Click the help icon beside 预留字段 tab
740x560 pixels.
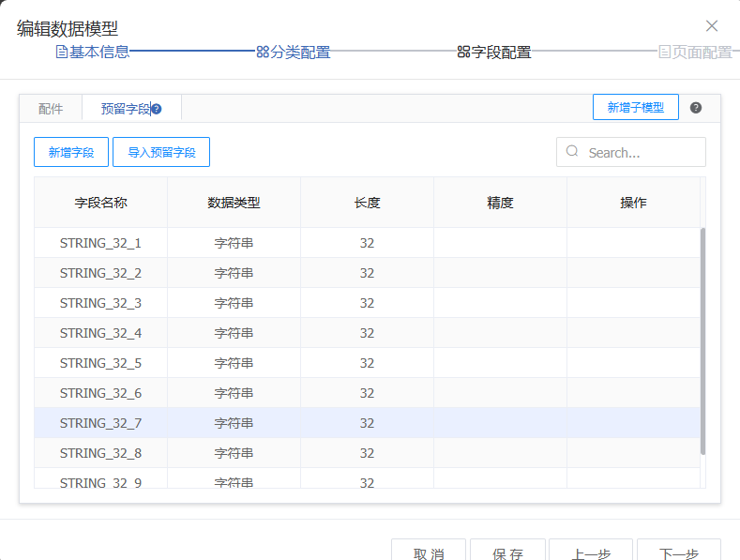157,109
